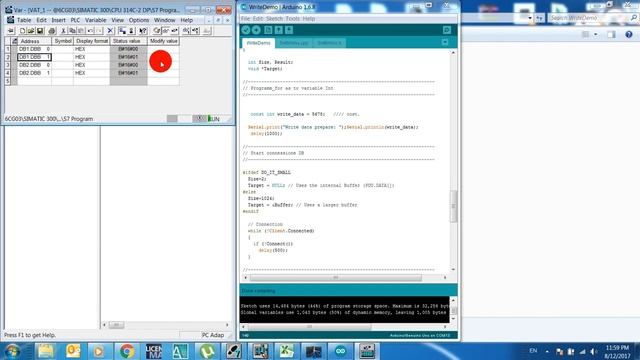This screenshot has width=640, height=360.
Task: Click the HEX display format in row 4
Action: (x=91, y=73)
